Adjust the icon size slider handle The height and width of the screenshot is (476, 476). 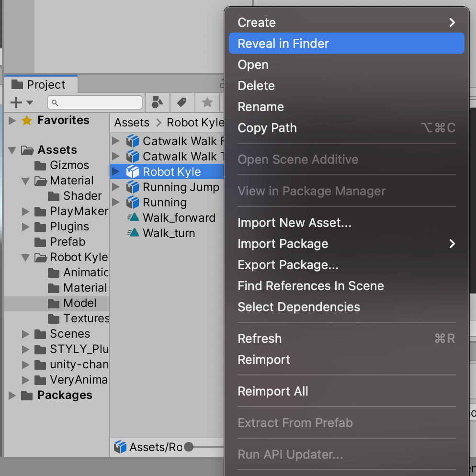point(189,447)
